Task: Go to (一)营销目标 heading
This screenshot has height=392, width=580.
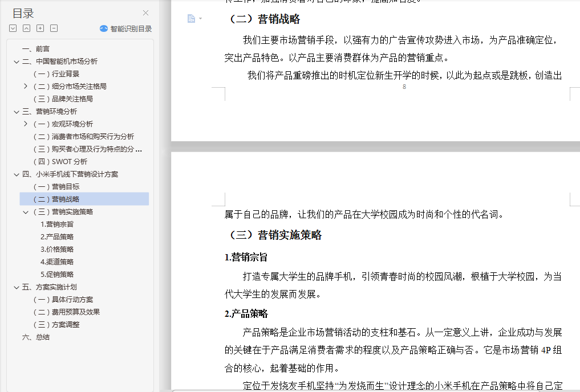Action: (56, 187)
